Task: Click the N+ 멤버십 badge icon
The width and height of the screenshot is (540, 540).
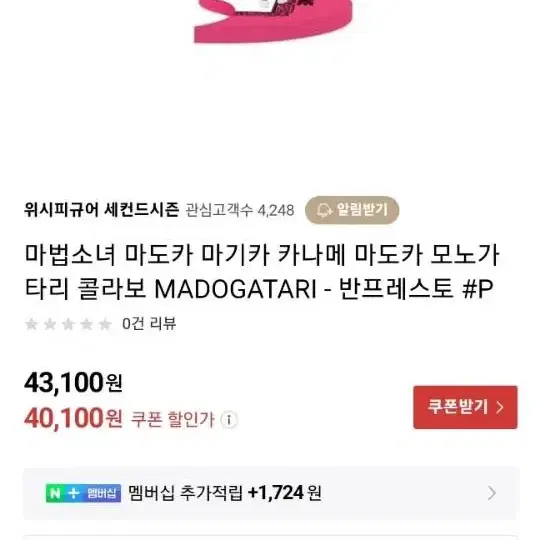Action: pyautogui.click(x=83, y=493)
